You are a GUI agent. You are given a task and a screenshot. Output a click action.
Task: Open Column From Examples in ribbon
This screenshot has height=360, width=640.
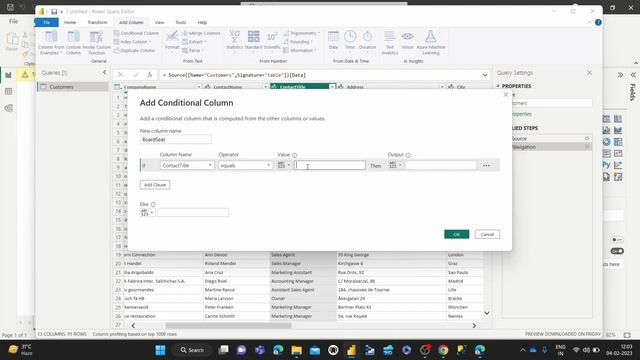tap(51, 42)
